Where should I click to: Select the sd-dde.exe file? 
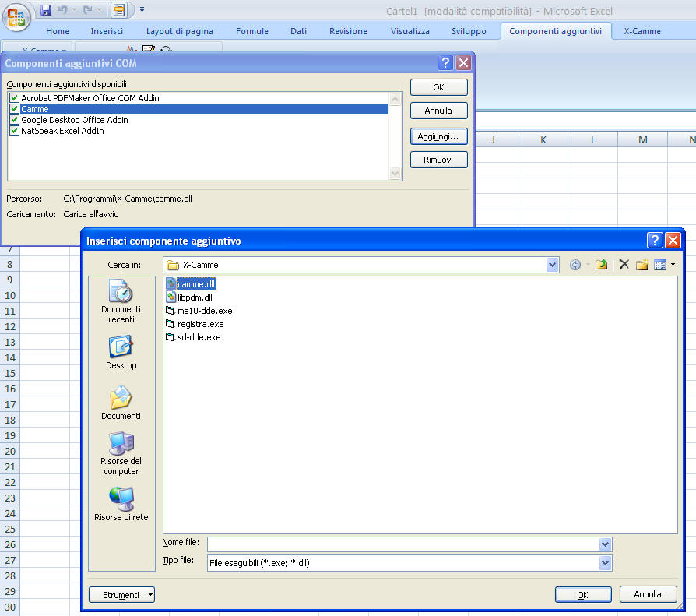tap(194, 337)
